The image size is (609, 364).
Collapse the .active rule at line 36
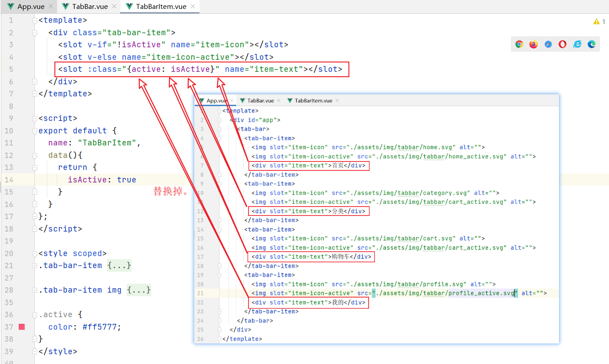point(34,315)
